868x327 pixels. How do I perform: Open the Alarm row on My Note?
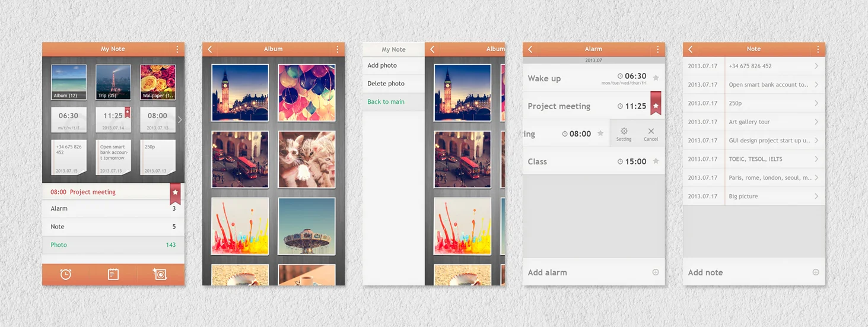(x=113, y=209)
